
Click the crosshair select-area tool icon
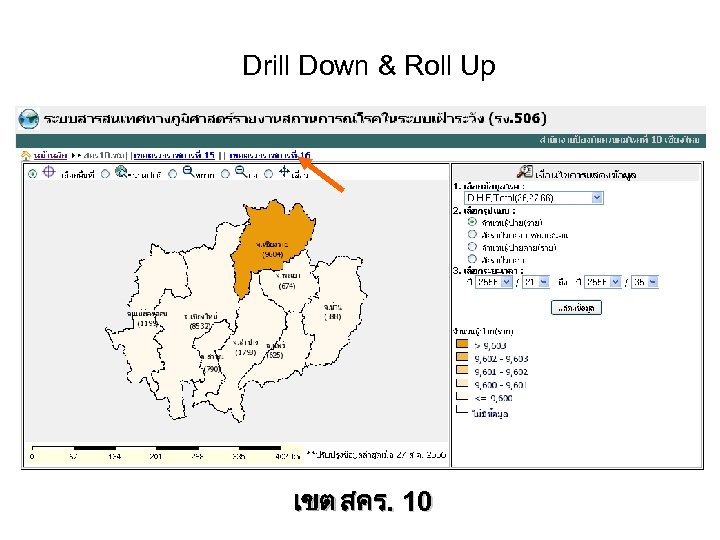[x=49, y=172]
